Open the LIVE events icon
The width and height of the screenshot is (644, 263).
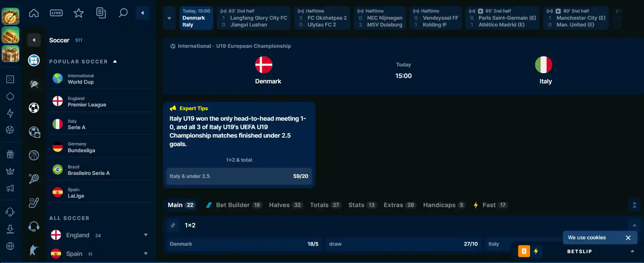[56, 13]
